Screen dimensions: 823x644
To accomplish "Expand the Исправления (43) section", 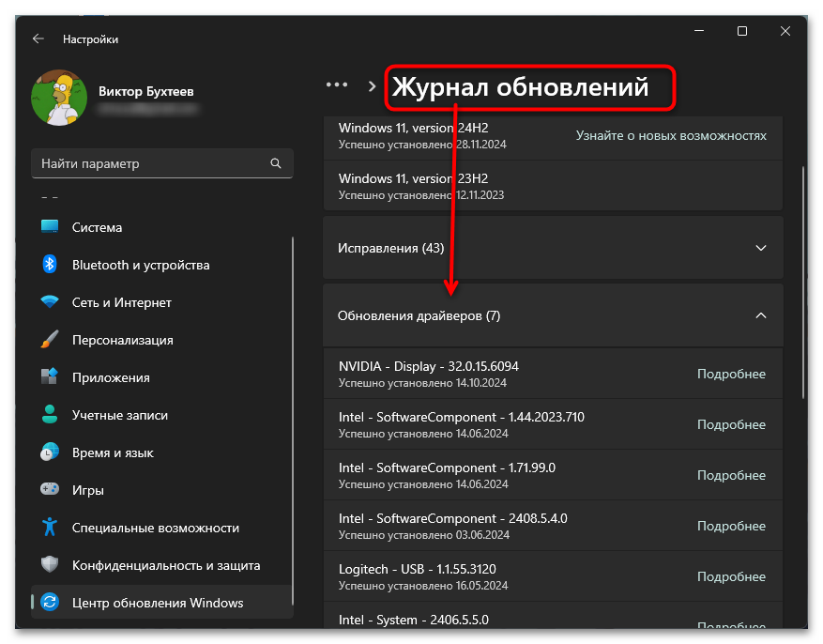I will tap(553, 248).
